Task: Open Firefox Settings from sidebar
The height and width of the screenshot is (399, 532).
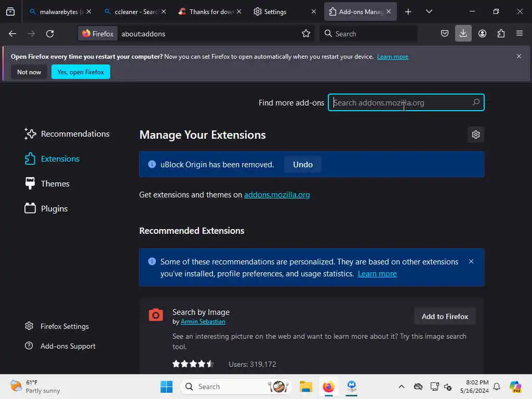Action: (57, 326)
